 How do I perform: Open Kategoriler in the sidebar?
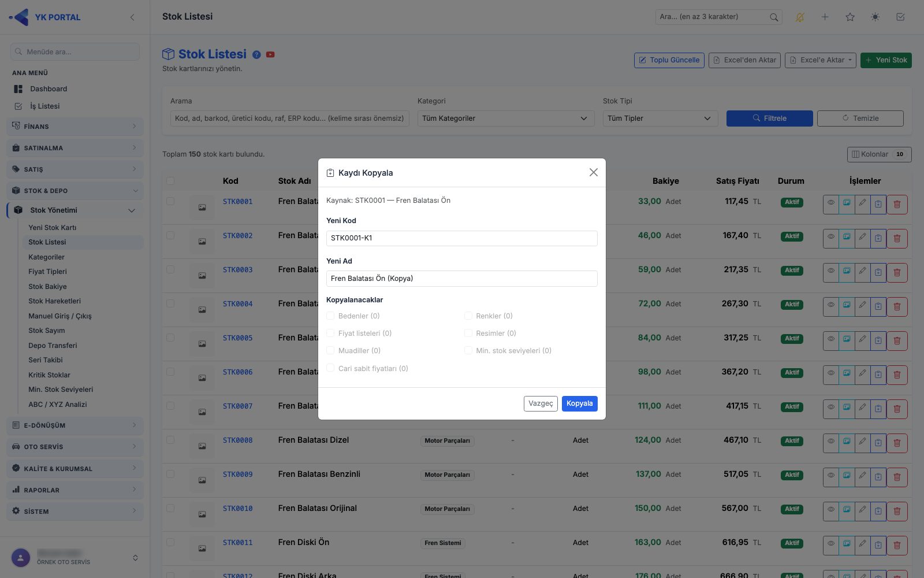click(x=46, y=257)
